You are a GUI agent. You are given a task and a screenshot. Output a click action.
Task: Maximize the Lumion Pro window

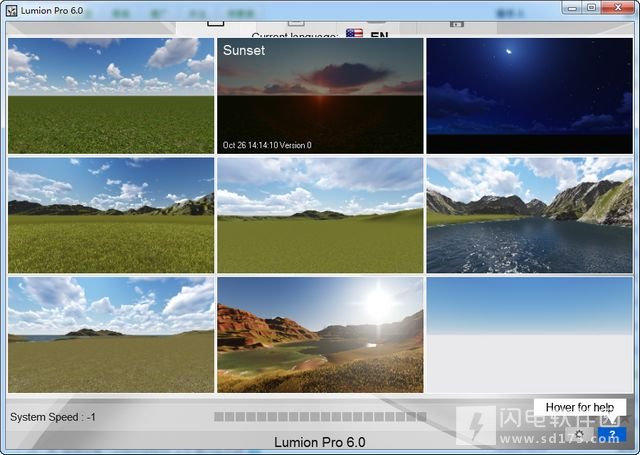(591, 7)
